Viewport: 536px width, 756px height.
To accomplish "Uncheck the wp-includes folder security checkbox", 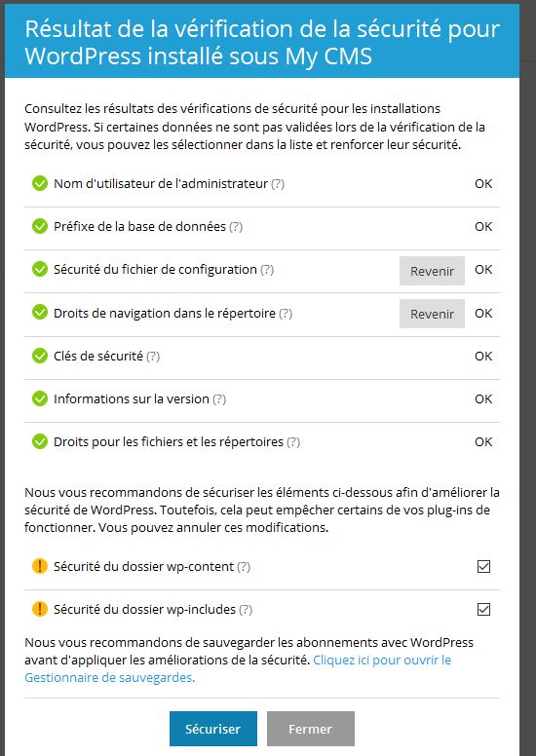I will (483, 610).
